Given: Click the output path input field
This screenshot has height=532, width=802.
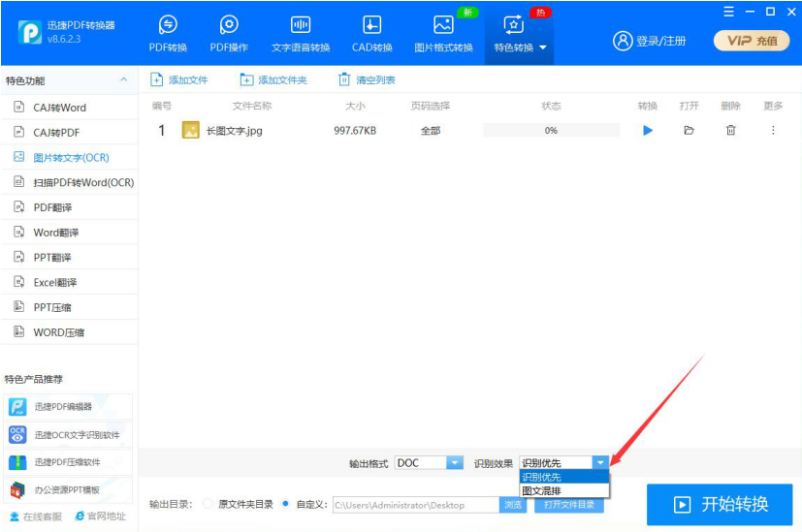Looking at the screenshot, I should (416, 505).
